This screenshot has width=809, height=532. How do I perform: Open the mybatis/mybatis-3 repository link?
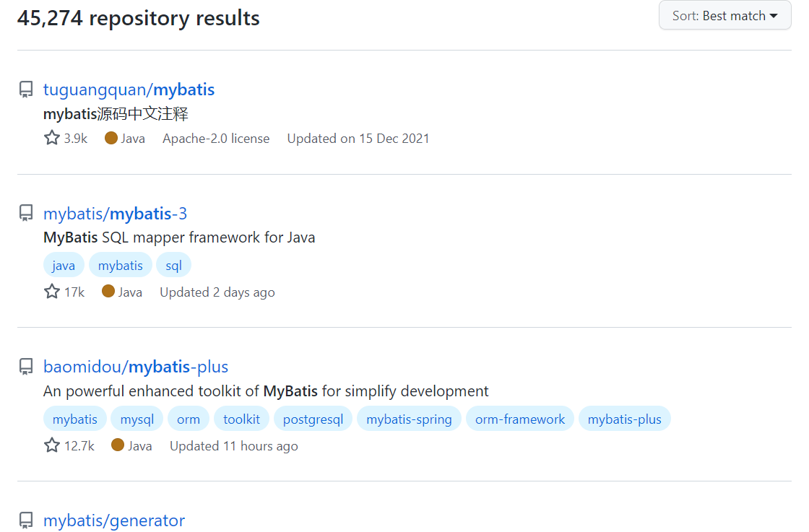point(115,214)
